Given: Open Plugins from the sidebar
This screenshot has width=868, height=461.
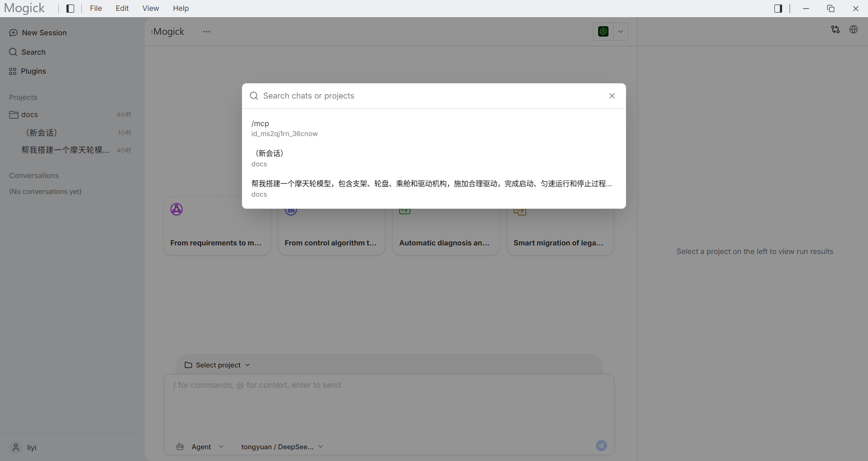Looking at the screenshot, I should (x=33, y=71).
